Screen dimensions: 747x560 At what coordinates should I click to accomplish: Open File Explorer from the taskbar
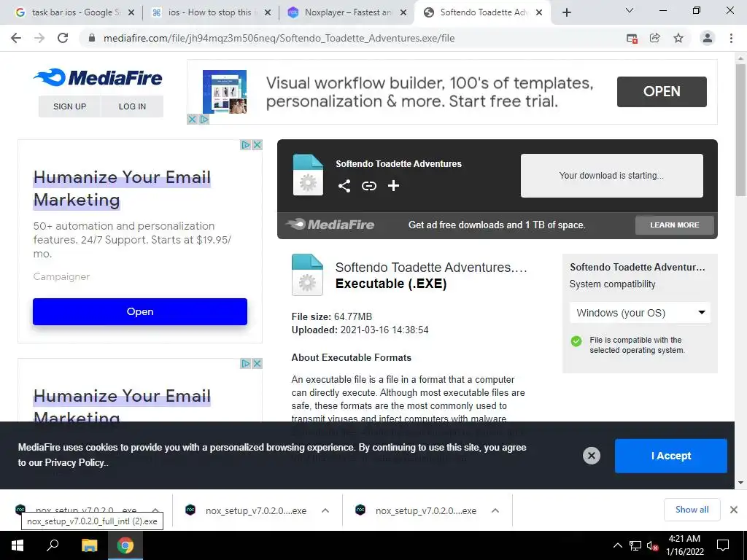[x=89, y=545]
